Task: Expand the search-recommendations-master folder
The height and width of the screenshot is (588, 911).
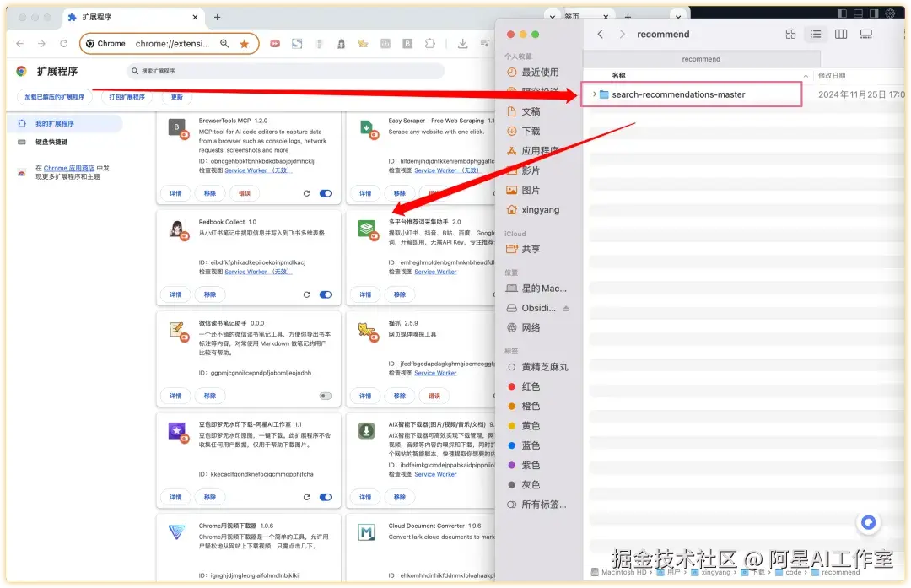Action: point(595,94)
